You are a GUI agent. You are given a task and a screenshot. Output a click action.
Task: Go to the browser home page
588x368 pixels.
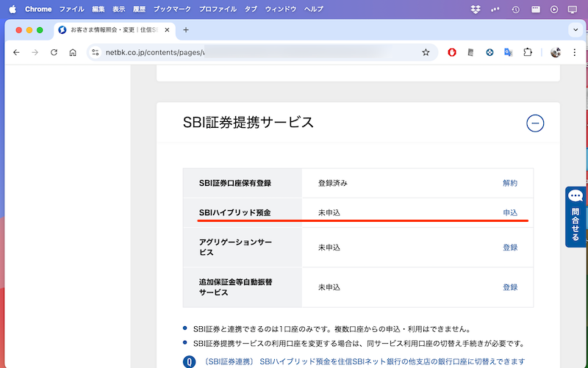coord(73,53)
